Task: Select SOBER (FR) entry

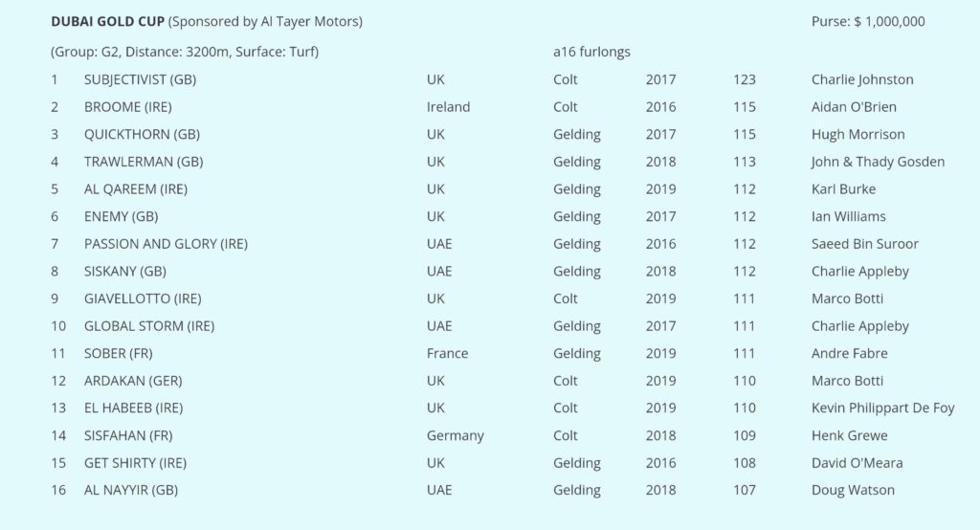Action: [118, 353]
